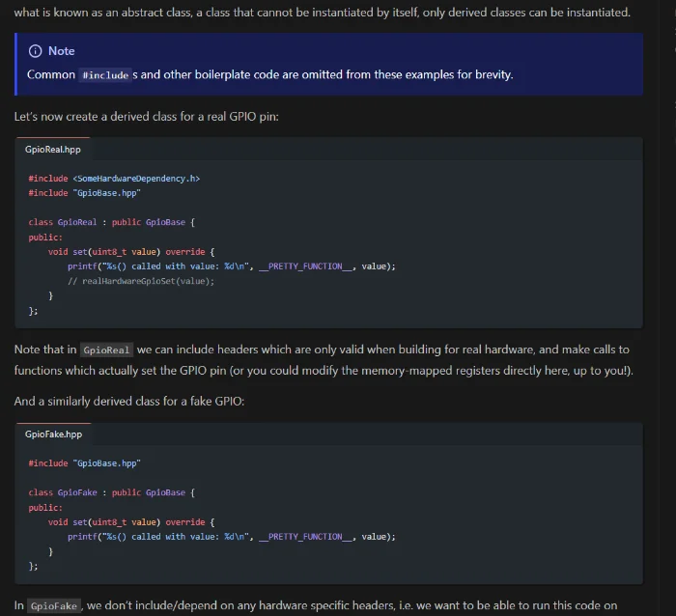Viewport: 676px width, 616px height.
Task: Click the "public:" line in GpioFake code block
Action: tap(45, 507)
